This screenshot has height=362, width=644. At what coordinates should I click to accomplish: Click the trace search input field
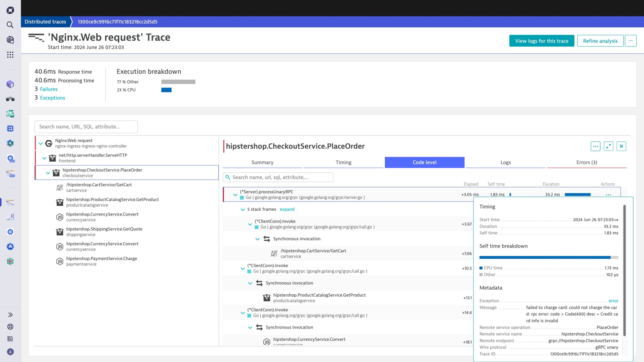86,126
